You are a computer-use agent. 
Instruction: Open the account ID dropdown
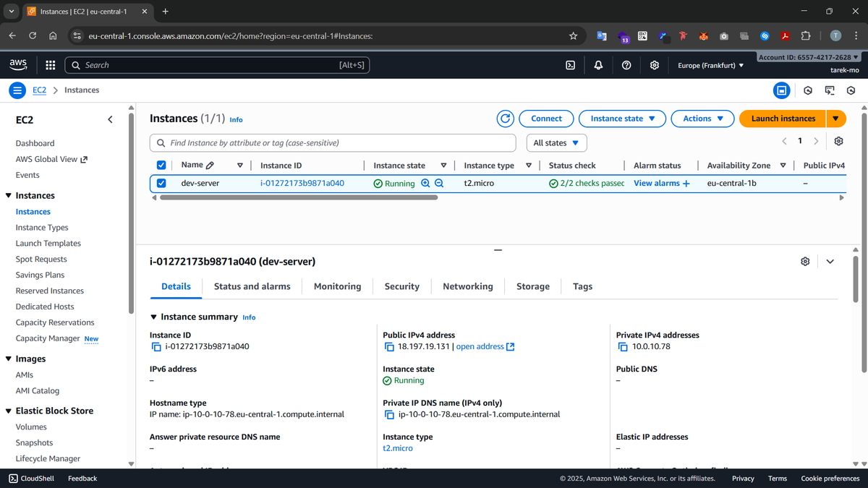point(809,57)
